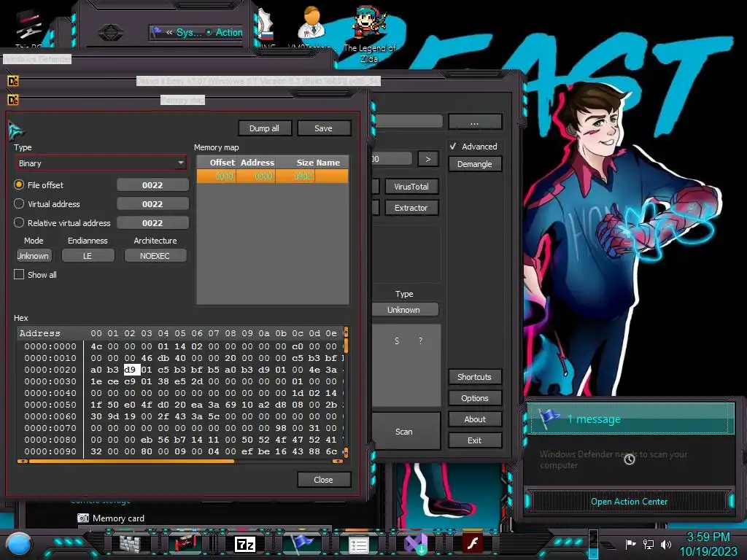Viewport: 747px width, 560px height.
Task: Click the blue arrow logo icon in dialog
Action: click(16, 130)
